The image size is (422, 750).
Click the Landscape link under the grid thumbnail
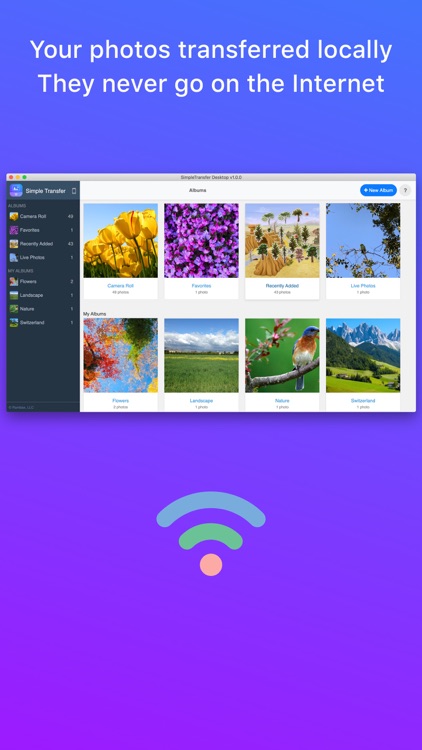(x=201, y=400)
